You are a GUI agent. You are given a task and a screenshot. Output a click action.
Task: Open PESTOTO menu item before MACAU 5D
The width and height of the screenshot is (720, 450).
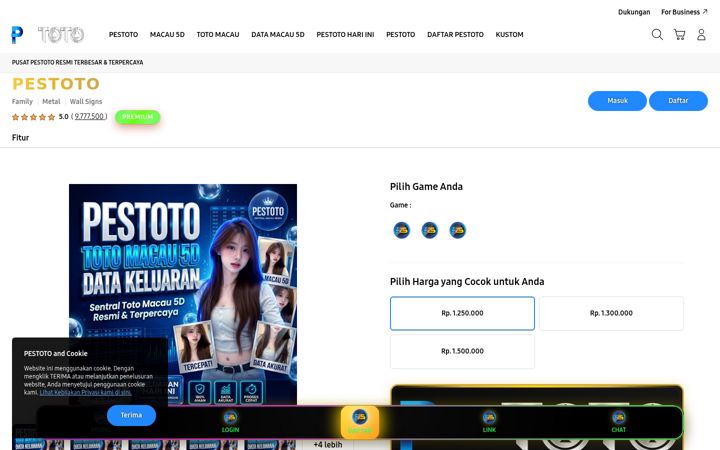[x=123, y=34]
